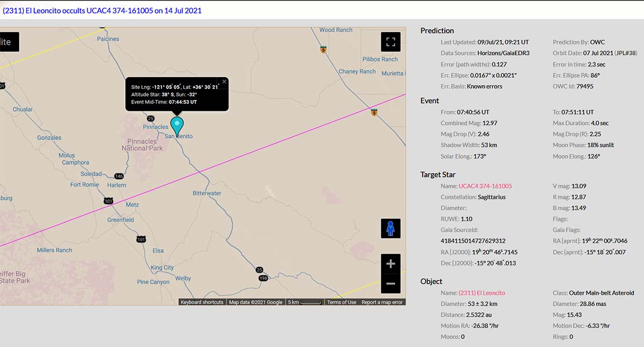Screen dimensions: 644x347
Task: Open the El Leoncito occultation title link
Action: [102, 11]
